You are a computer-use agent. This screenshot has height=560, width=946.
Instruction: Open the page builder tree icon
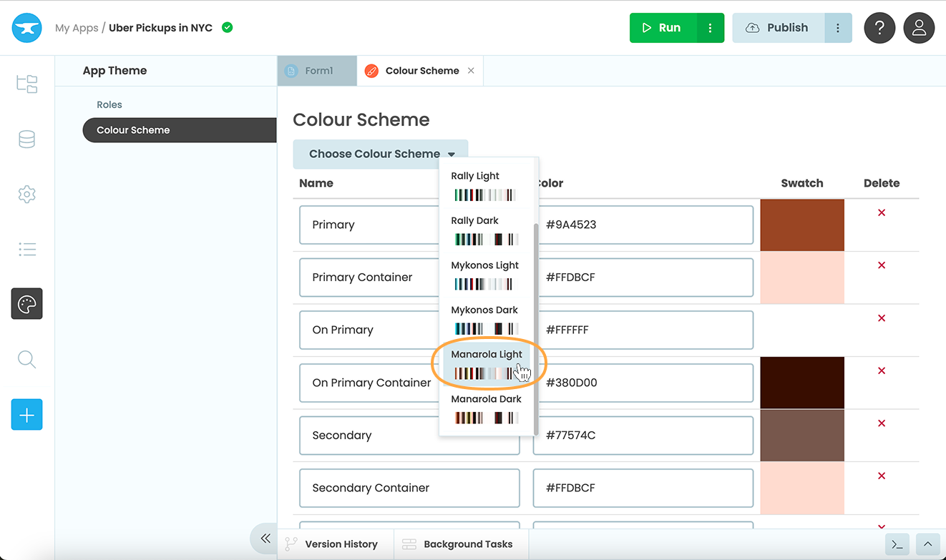pyautogui.click(x=26, y=84)
